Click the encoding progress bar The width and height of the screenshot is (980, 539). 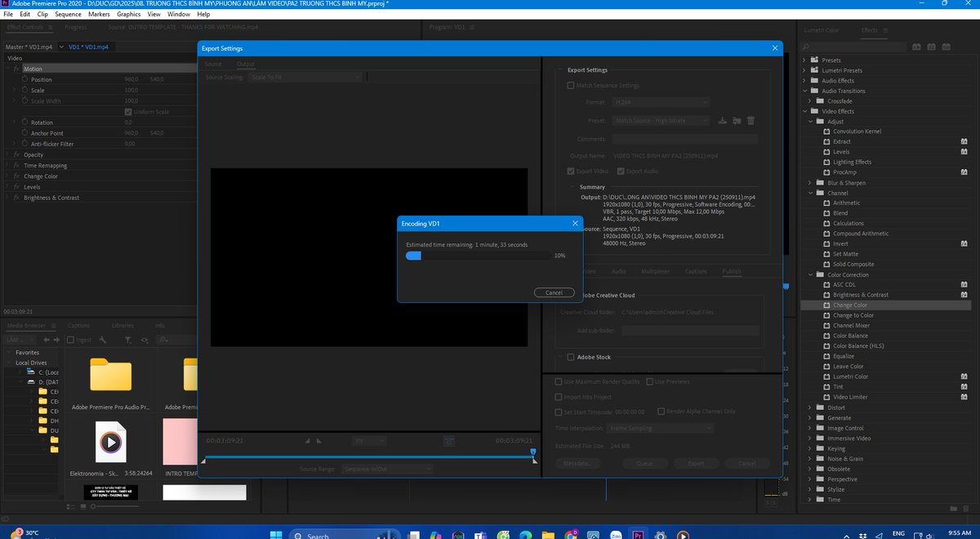pyautogui.click(x=478, y=256)
